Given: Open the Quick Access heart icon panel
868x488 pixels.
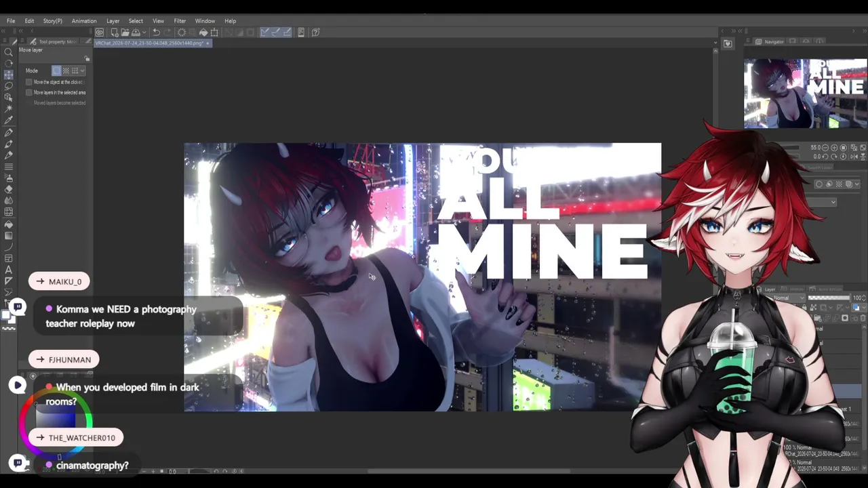Looking at the screenshot, I should [x=728, y=44].
